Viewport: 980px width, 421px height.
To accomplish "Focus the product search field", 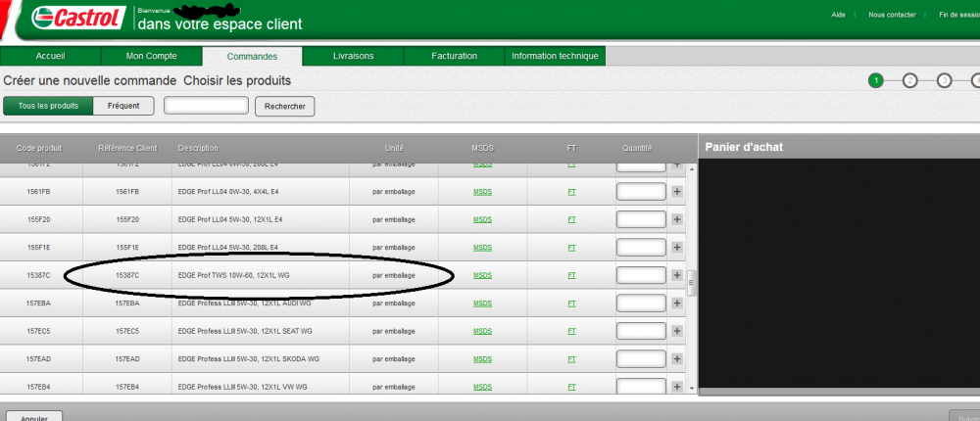I will (206, 106).
